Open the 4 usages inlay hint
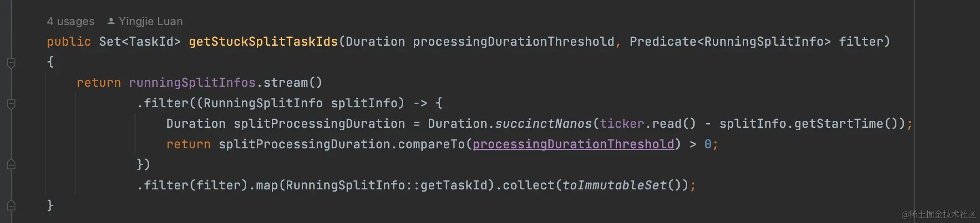The width and height of the screenshot is (980, 223). [71, 21]
